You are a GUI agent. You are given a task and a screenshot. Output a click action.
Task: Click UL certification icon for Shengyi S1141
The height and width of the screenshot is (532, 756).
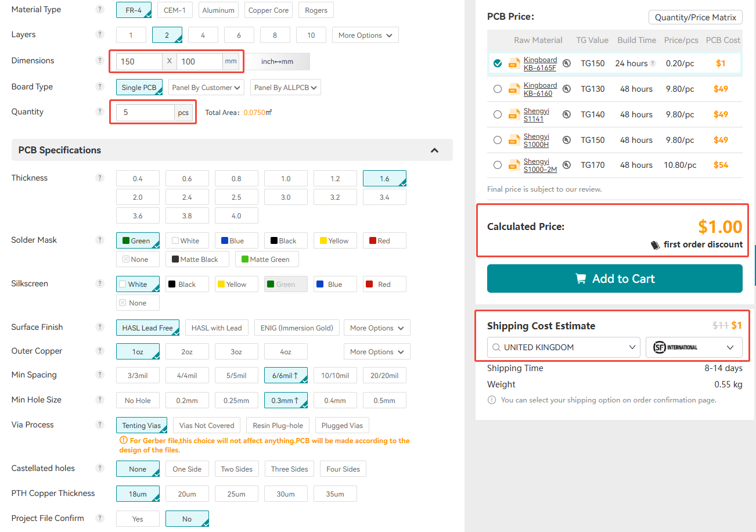point(566,114)
